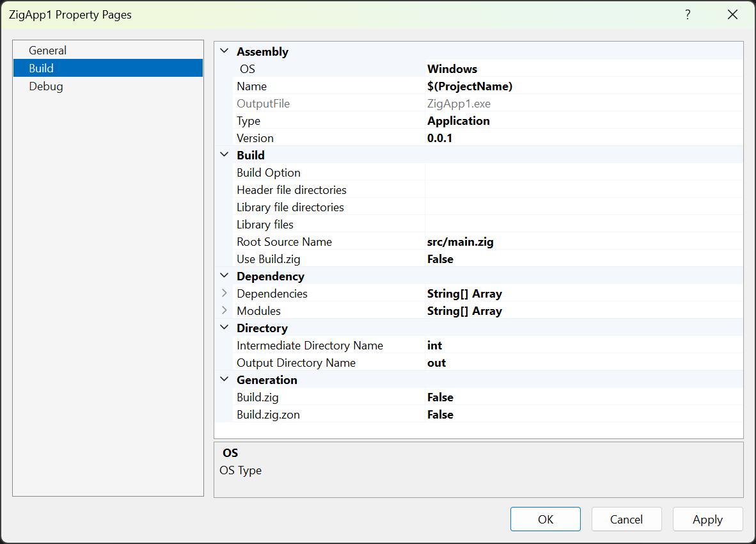Collapse the Generation category section
Viewport: 756px width, 544px height.
tap(224, 380)
